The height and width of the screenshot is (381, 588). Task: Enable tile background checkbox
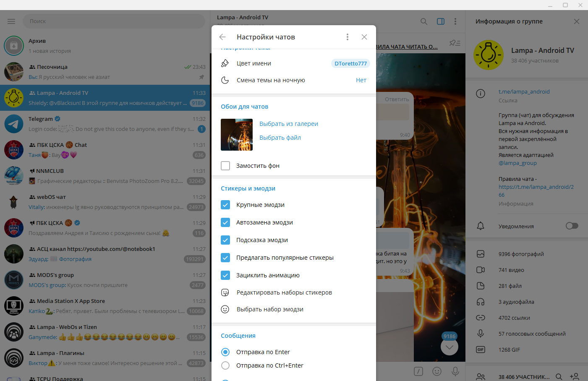(x=225, y=166)
